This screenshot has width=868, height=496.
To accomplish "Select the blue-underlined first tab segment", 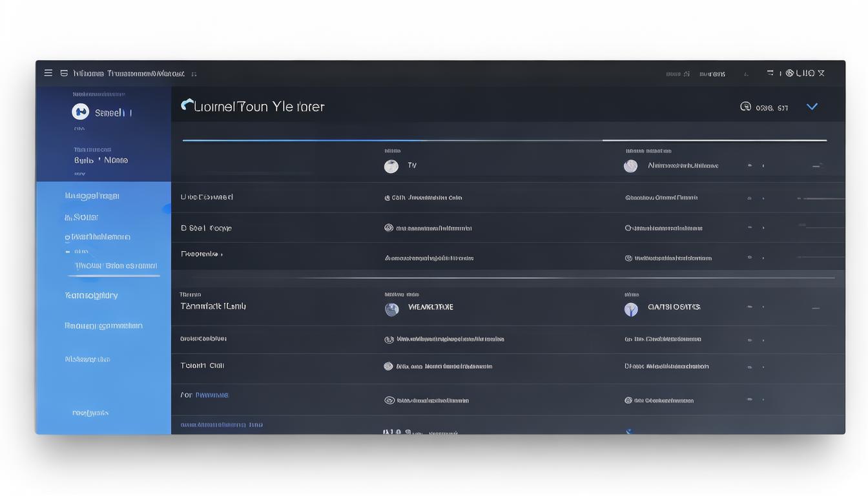I will pos(304,140).
